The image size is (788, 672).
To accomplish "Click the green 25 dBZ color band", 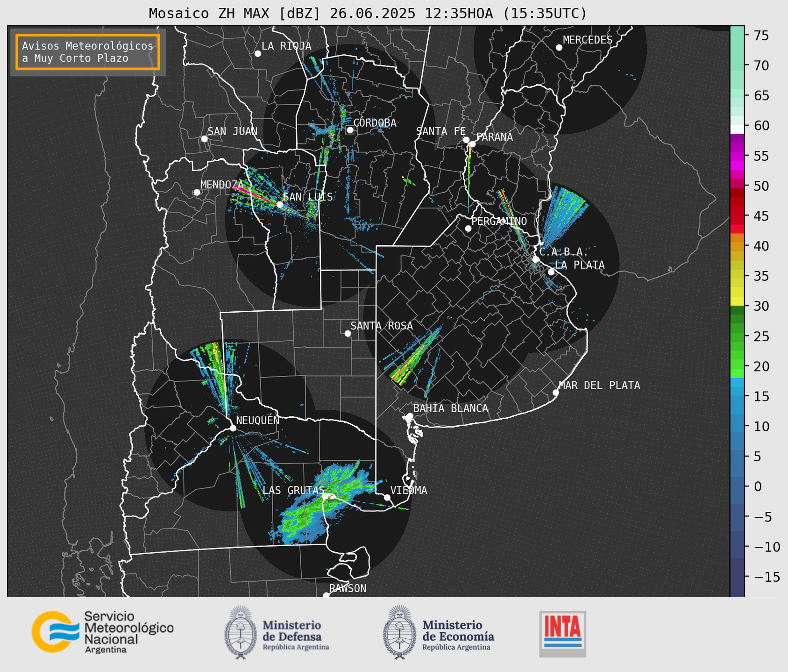I will point(737,336).
